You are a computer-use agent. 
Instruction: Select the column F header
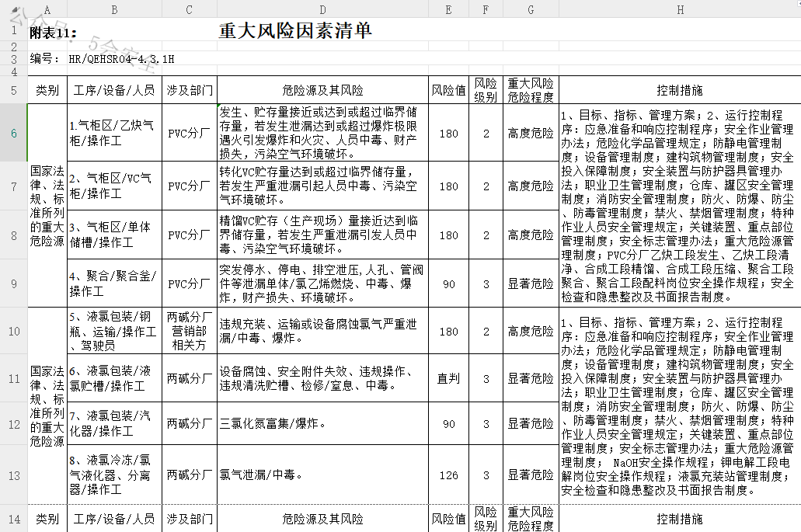486,9
